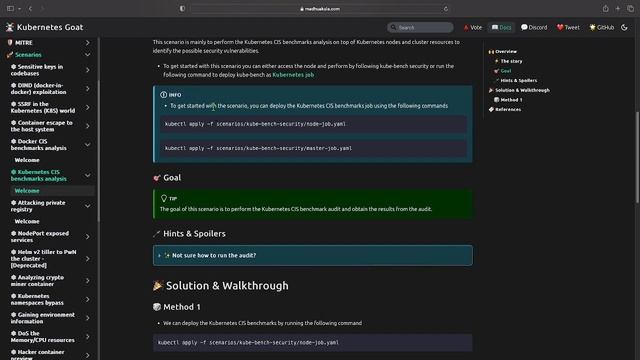
Task: Expand Not sure how to run the audit
Action: (x=313, y=256)
